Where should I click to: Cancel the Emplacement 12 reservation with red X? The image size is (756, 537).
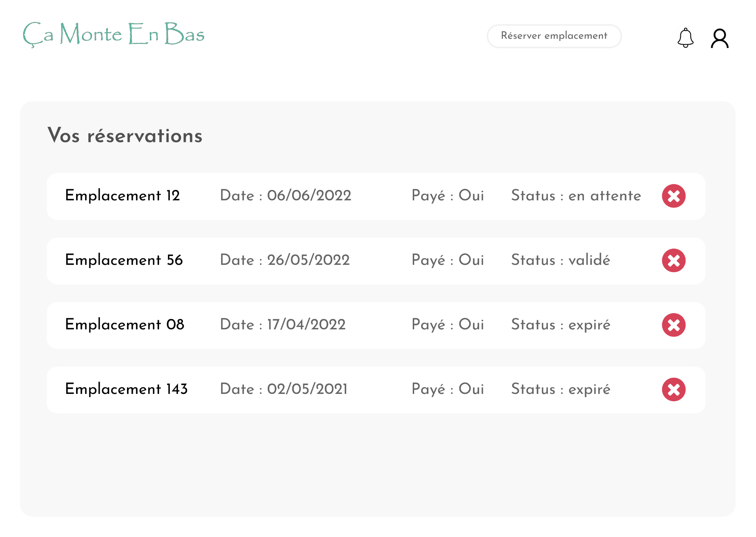pos(673,196)
